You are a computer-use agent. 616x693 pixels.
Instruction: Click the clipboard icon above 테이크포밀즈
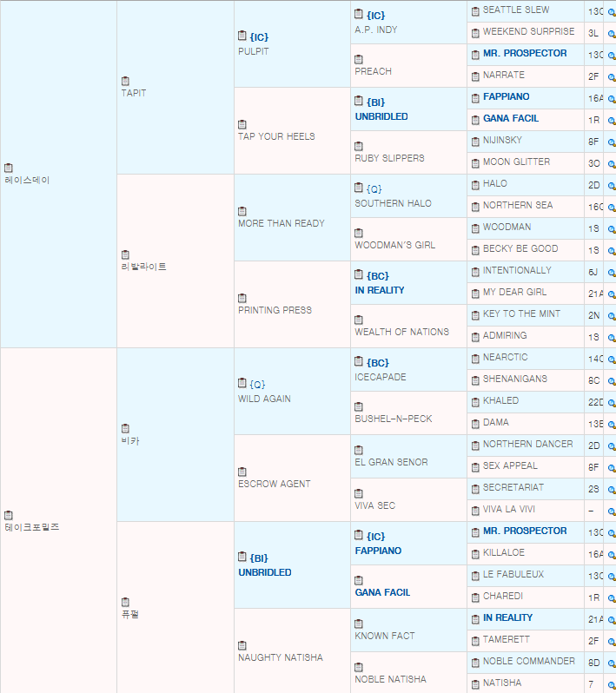coord(9,515)
